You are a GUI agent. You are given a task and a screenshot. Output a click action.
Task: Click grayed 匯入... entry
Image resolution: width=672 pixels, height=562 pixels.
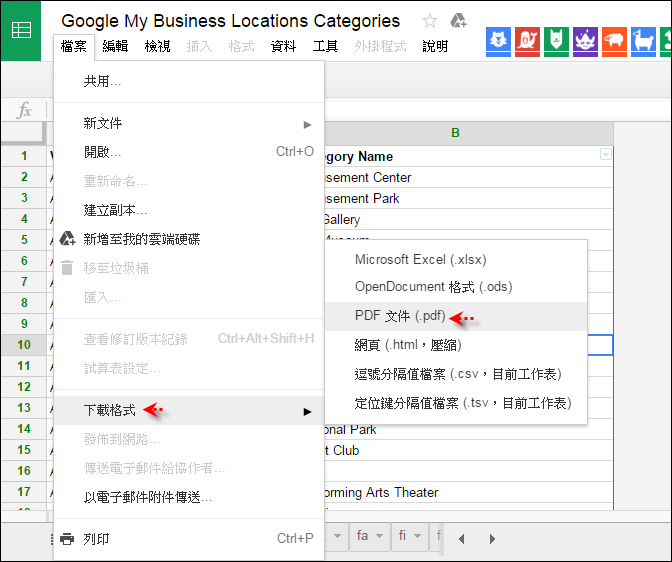point(189,297)
